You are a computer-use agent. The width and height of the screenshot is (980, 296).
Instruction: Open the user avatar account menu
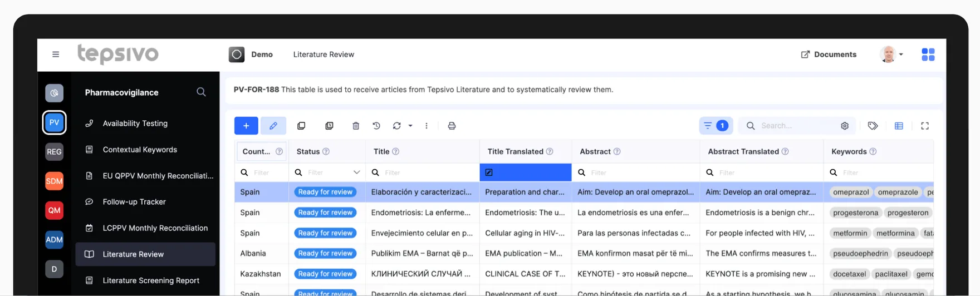pyautogui.click(x=891, y=55)
